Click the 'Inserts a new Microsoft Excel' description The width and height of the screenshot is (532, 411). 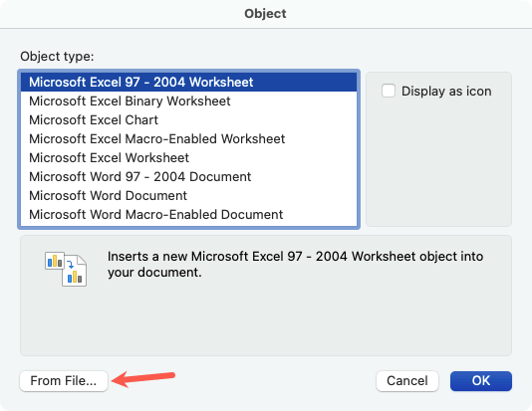[x=295, y=265]
